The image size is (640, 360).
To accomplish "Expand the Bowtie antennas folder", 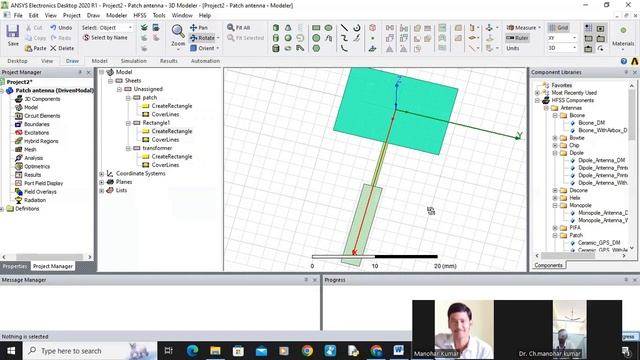I will coord(555,138).
